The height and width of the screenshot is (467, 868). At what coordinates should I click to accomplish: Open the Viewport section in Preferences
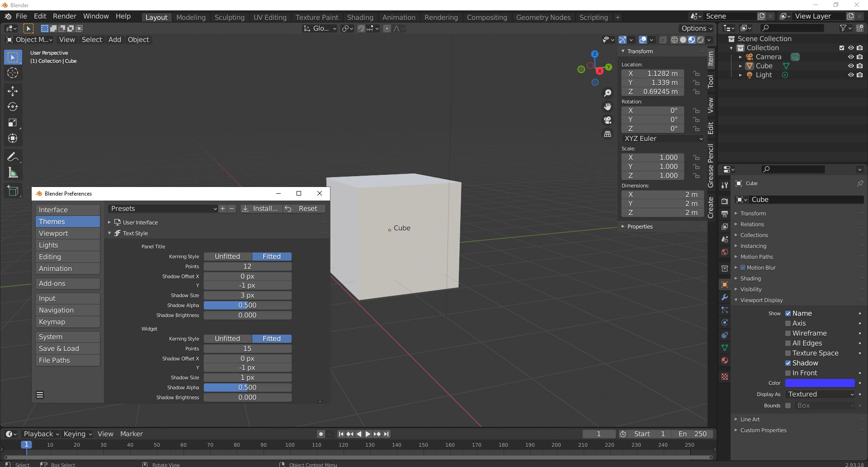pyautogui.click(x=68, y=233)
